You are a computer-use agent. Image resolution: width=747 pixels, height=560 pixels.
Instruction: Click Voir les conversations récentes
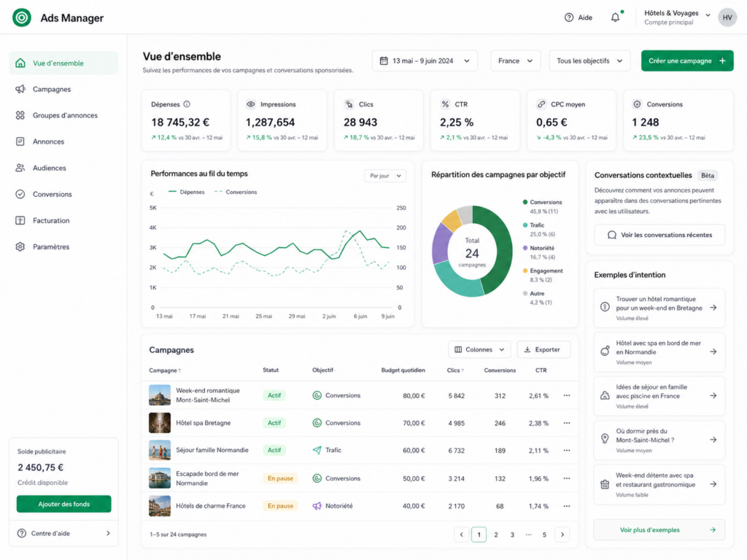659,235
